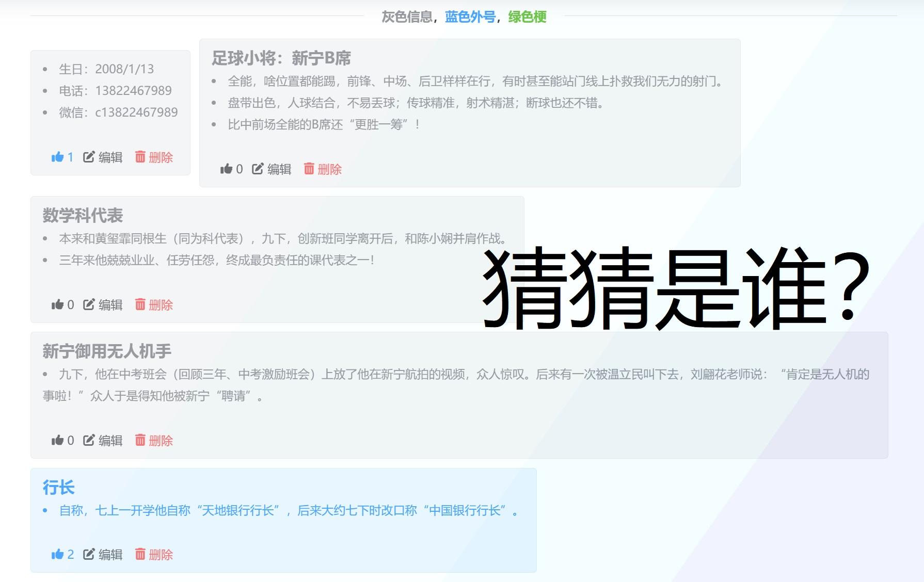Click the 蓝色外号 legend label
The image size is (924, 582).
[x=470, y=17]
